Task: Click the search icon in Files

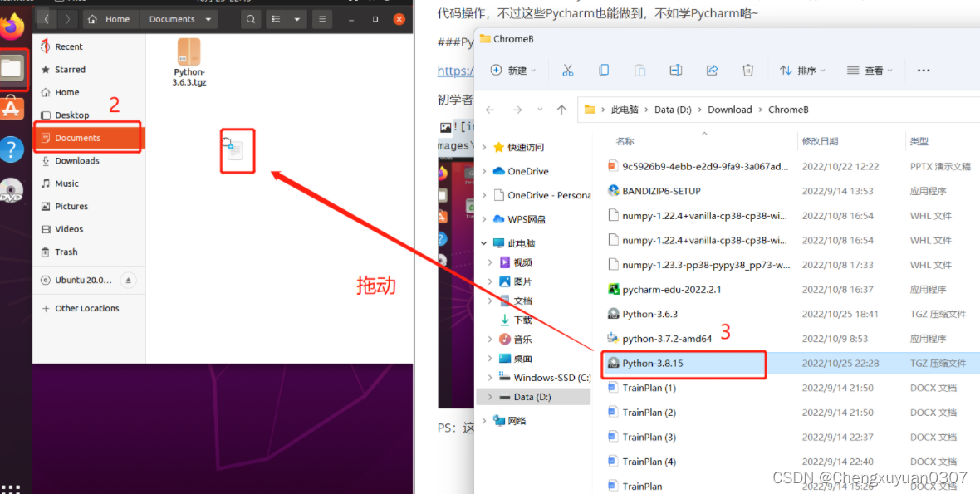Action: coord(250,19)
